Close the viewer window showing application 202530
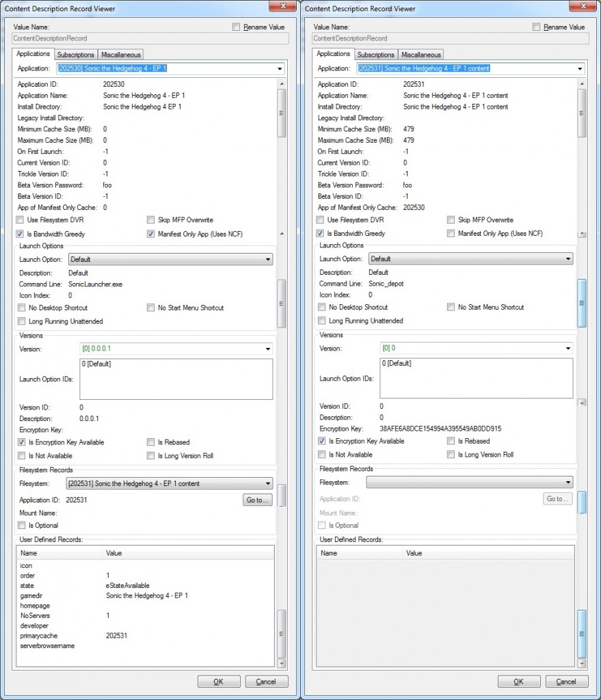Screen dimensions: 601x700 (x=277, y=8)
